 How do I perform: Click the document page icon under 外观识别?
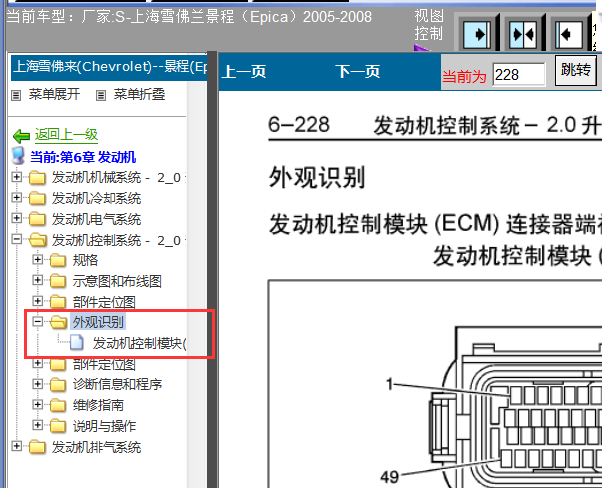point(76,342)
